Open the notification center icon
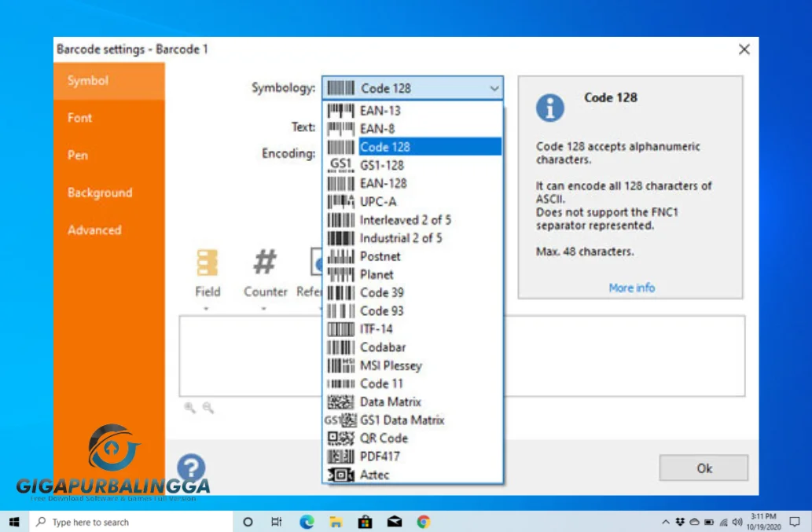The height and width of the screenshot is (532, 812). tap(795, 522)
